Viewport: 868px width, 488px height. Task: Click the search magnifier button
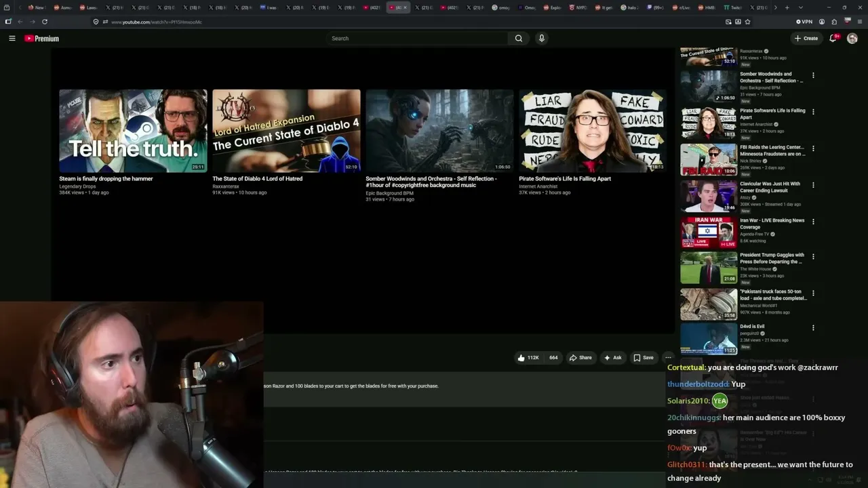pos(519,39)
